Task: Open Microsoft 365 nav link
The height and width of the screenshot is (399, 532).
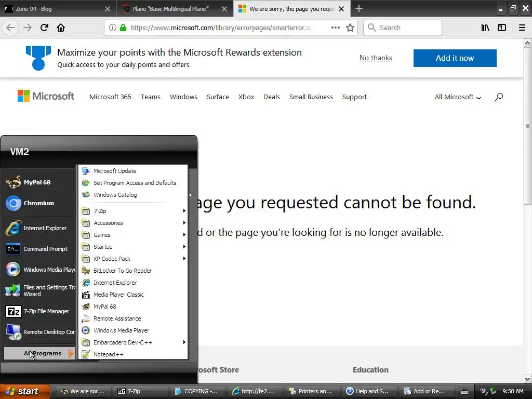Action: click(110, 97)
